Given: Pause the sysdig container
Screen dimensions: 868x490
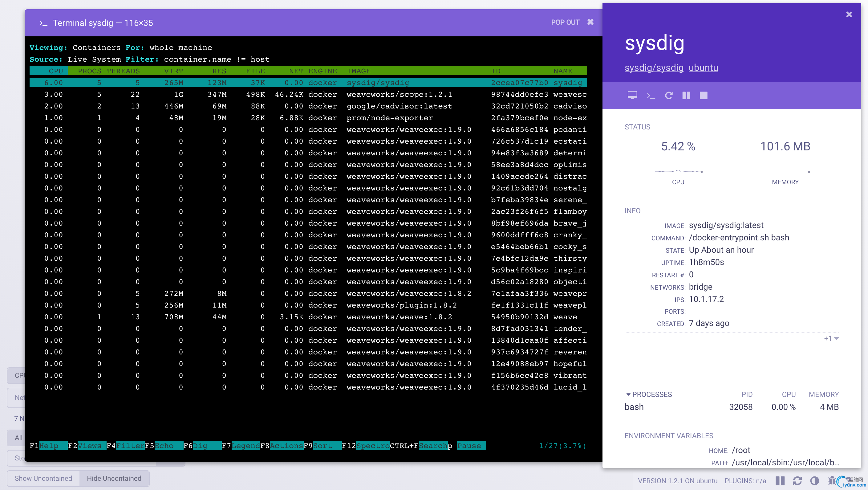Looking at the screenshot, I should point(686,96).
